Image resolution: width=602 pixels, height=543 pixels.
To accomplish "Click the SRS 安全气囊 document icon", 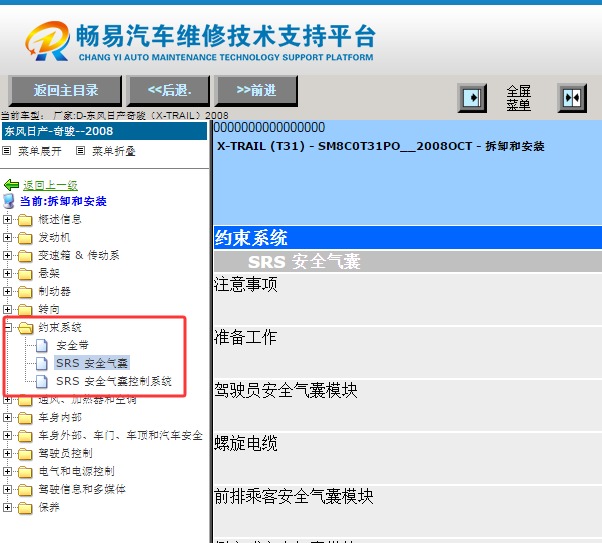I will pos(42,363).
